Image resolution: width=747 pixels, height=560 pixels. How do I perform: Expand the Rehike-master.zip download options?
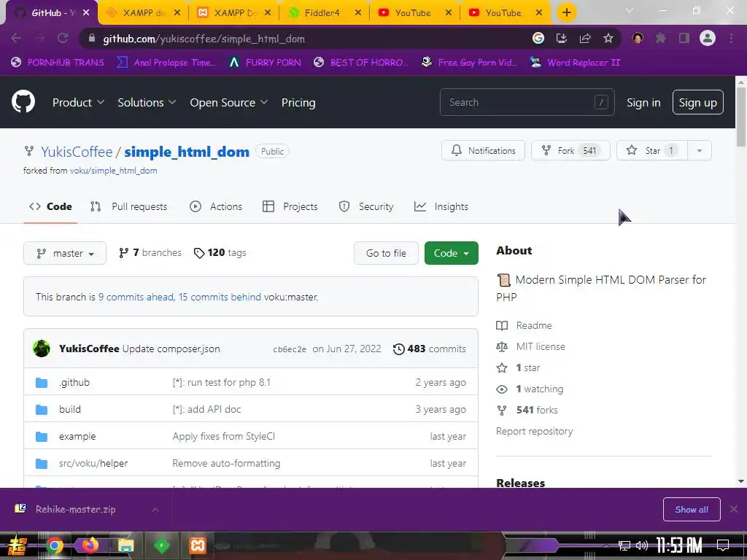(x=155, y=510)
